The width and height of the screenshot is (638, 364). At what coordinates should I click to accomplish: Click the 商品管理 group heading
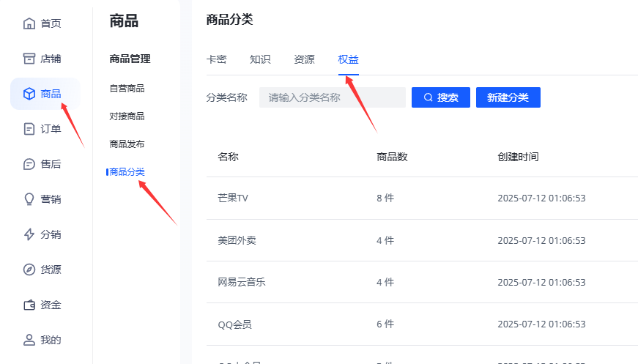[130, 59]
